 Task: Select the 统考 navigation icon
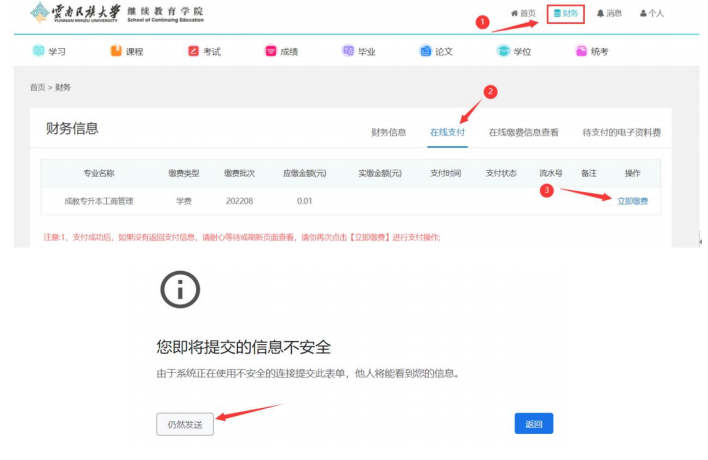(x=582, y=51)
